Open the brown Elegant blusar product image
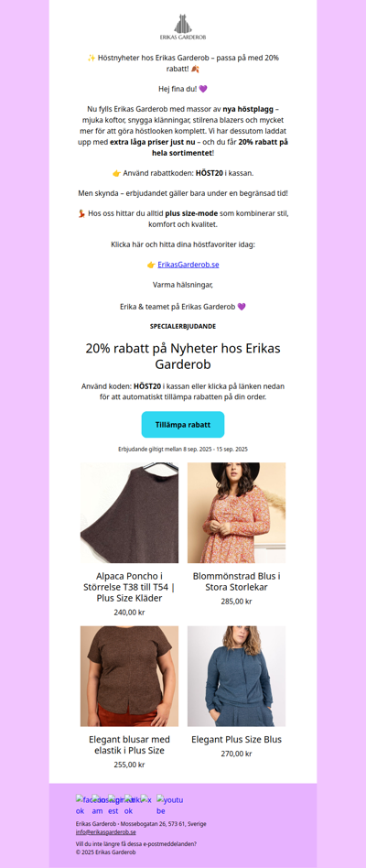 pyautogui.click(x=129, y=676)
